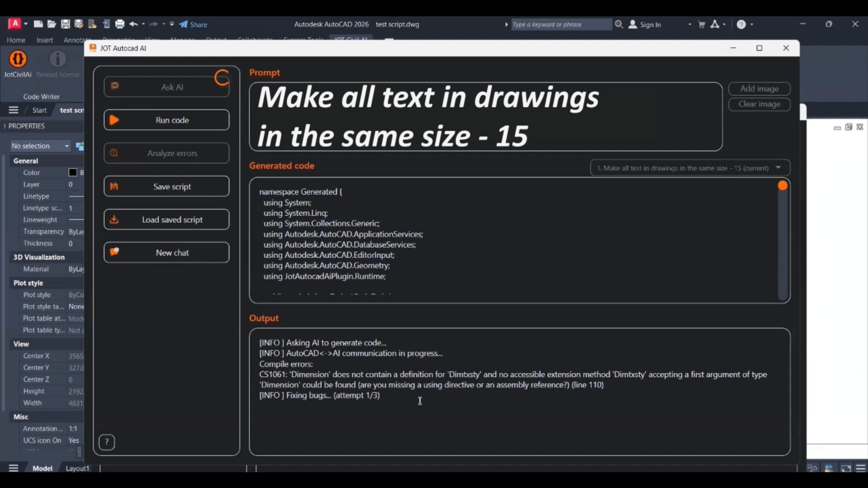Switch to the Layout1 tab
Image resolution: width=868 pixels, height=488 pixels.
pyautogui.click(x=77, y=469)
